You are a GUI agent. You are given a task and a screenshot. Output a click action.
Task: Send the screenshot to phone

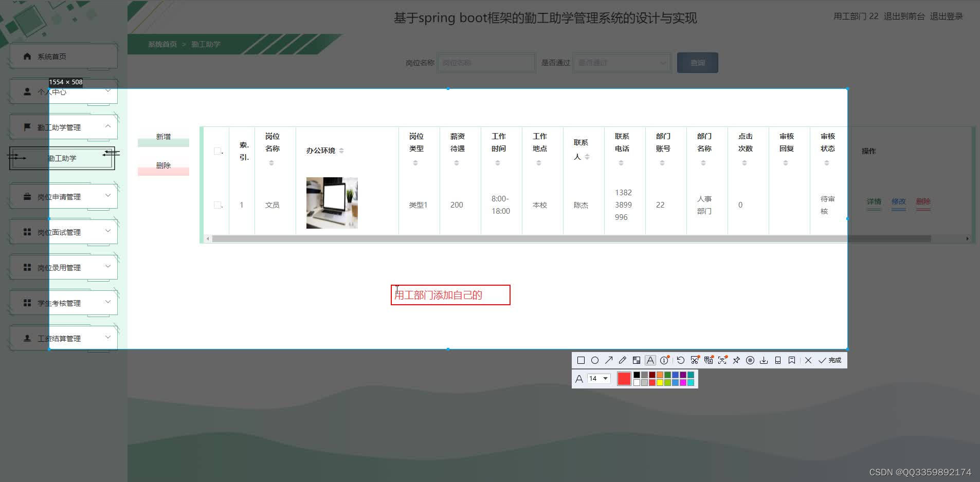point(778,360)
